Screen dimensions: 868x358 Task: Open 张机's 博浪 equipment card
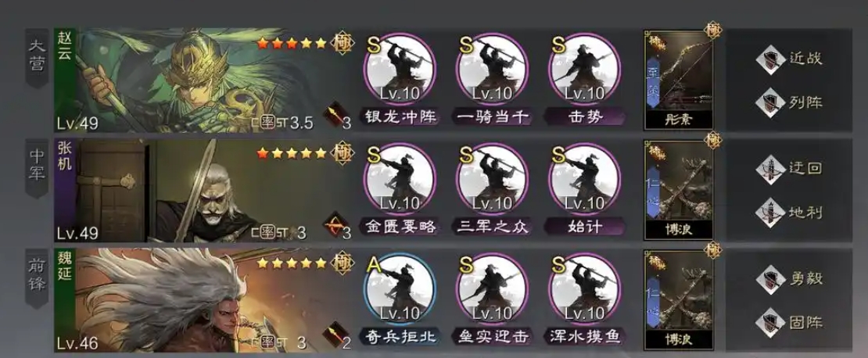click(x=680, y=190)
